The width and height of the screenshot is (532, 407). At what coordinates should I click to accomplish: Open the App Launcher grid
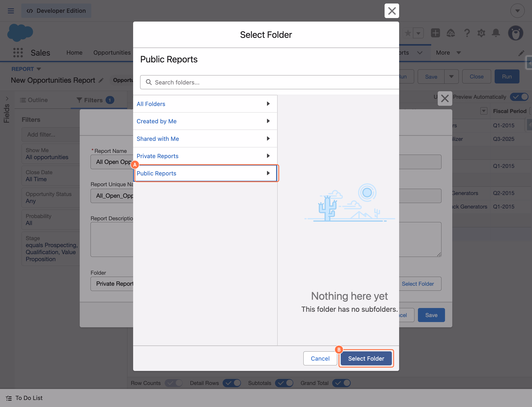coord(18,53)
